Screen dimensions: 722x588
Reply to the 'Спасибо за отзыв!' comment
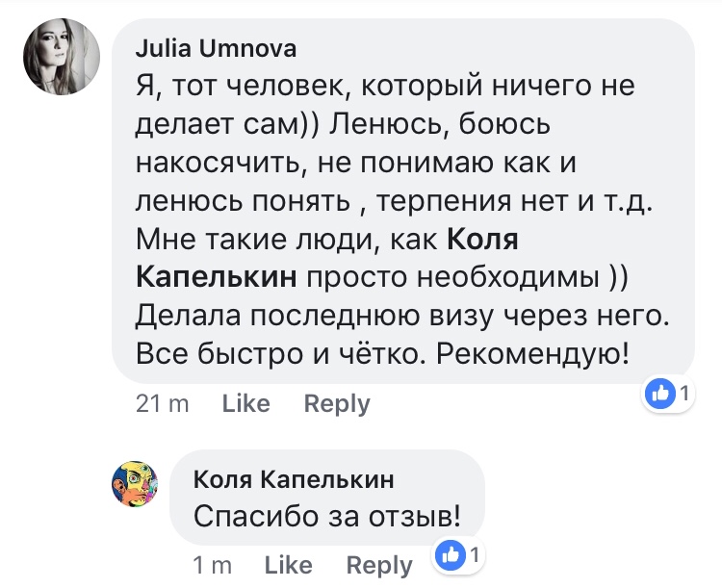click(x=379, y=564)
